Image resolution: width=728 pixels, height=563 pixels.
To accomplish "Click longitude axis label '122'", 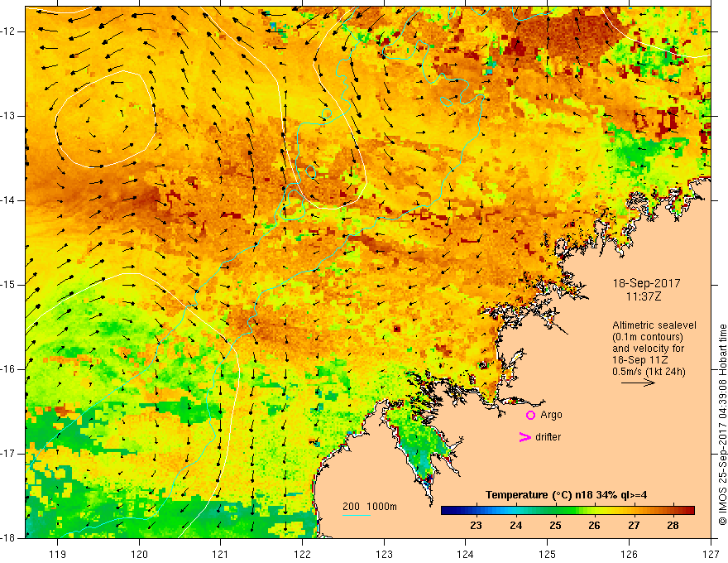I will coord(302,554).
